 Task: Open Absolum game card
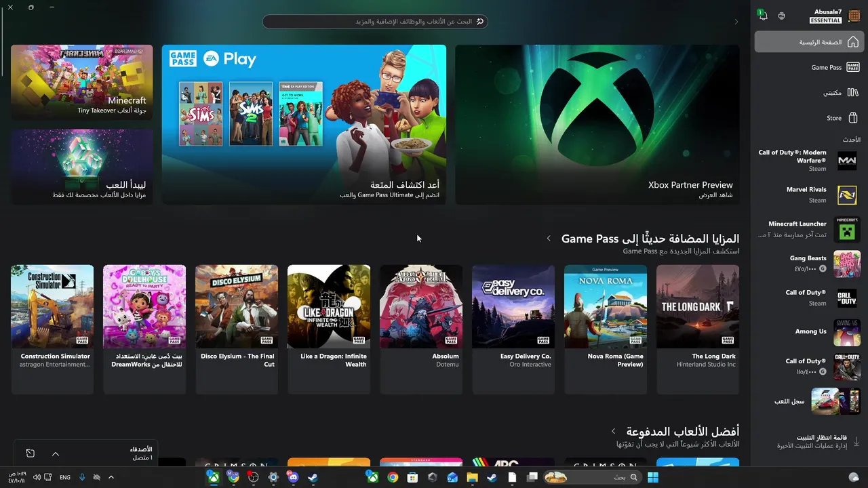click(x=421, y=329)
